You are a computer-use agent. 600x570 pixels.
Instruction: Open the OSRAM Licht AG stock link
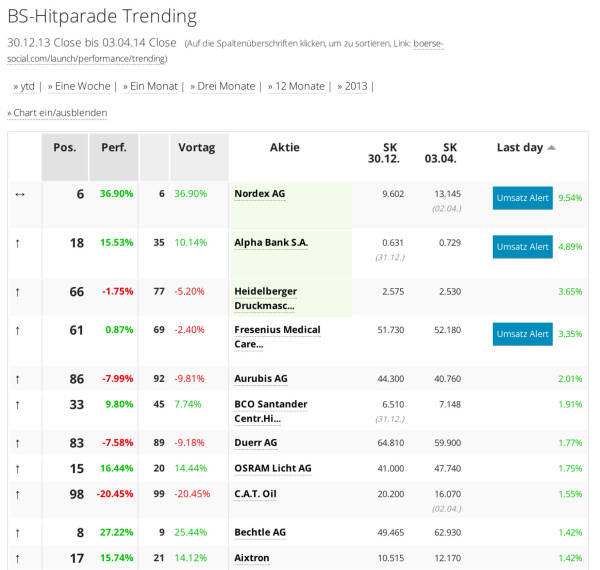(x=273, y=468)
